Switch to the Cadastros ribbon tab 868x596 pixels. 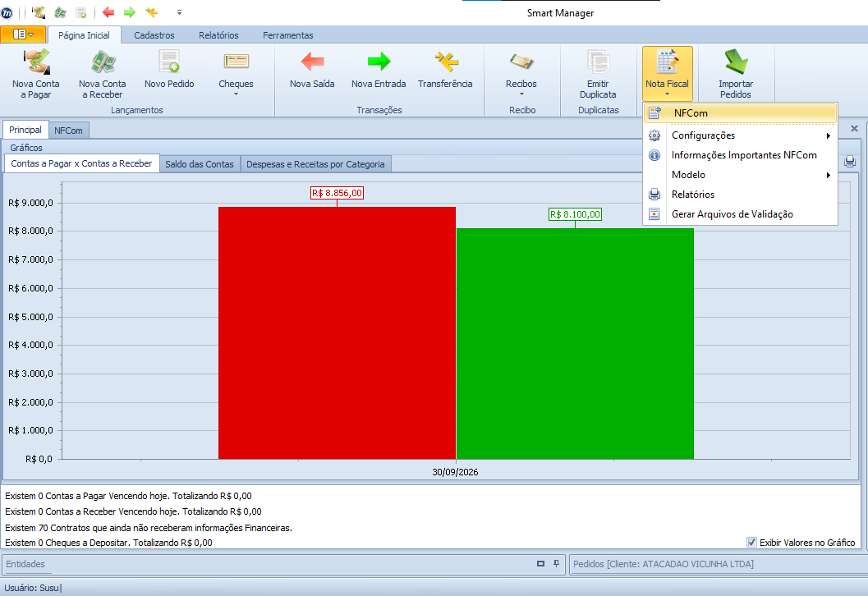click(154, 34)
